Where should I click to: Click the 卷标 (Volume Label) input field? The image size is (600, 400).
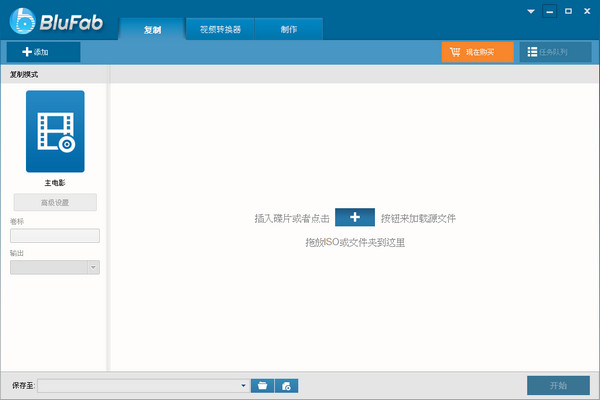(55, 236)
